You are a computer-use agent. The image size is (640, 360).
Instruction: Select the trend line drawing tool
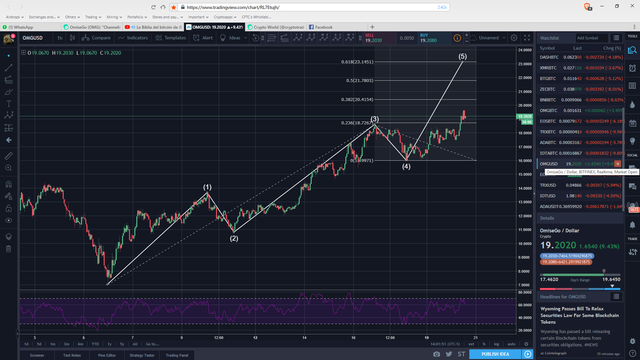pos(9,68)
